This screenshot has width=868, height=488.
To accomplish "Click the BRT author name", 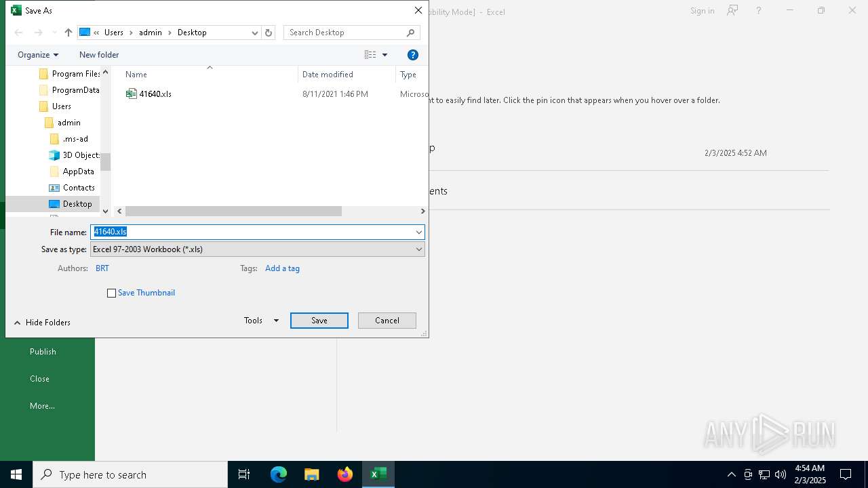I will pyautogui.click(x=102, y=268).
